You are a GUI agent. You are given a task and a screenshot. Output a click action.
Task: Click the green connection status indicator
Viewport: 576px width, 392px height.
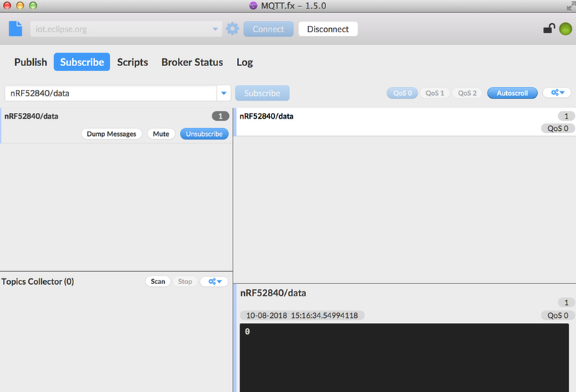tap(565, 29)
